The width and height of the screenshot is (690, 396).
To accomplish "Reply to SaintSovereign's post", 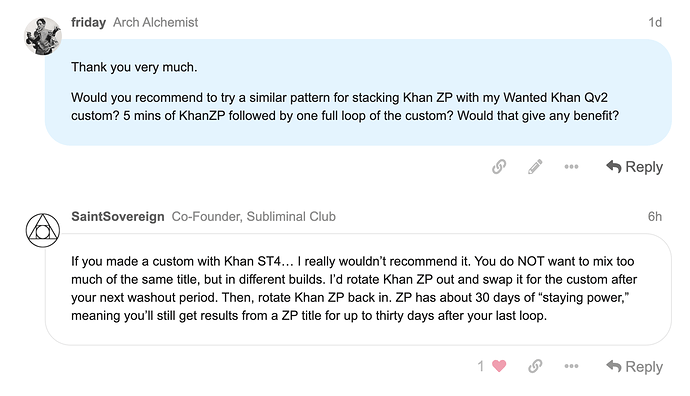I will click(634, 367).
